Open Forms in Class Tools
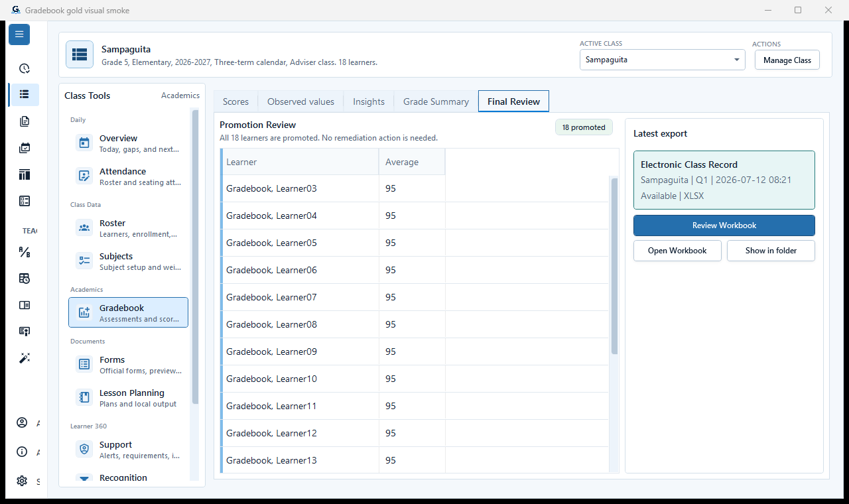This screenshot has height=504, width=849. pos(128,365)
